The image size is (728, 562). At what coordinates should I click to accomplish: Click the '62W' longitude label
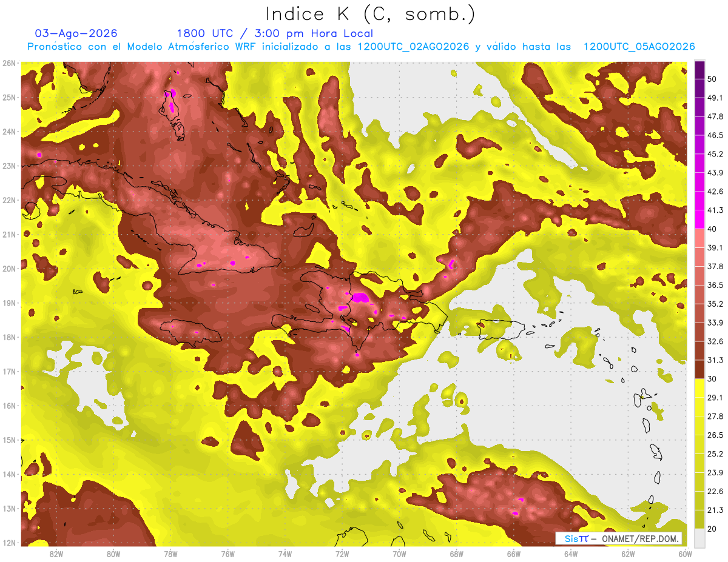pos(629,554)
